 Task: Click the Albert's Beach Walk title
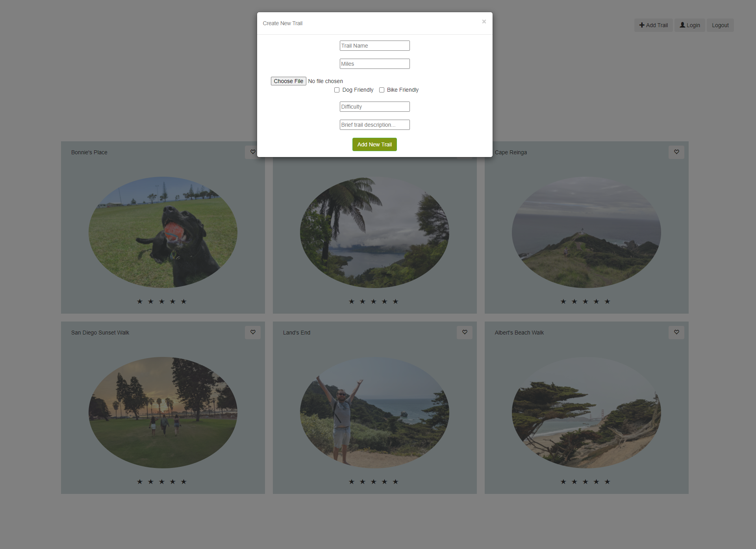point(519,333)
